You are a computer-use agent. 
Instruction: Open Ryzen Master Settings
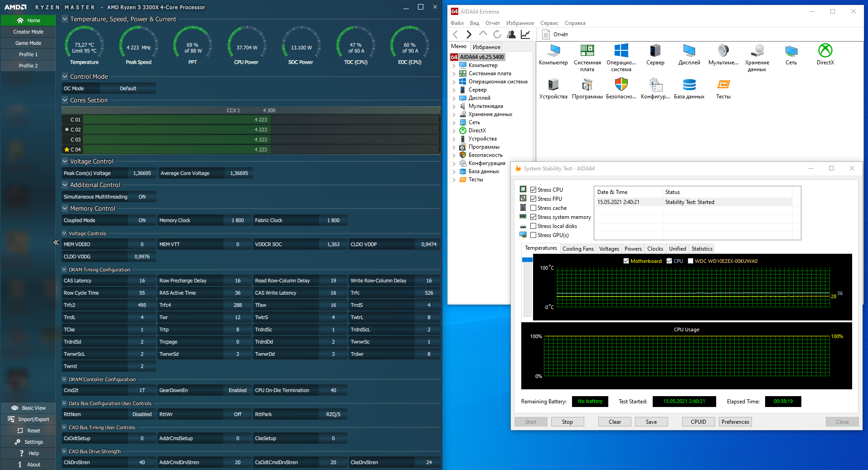28,442
